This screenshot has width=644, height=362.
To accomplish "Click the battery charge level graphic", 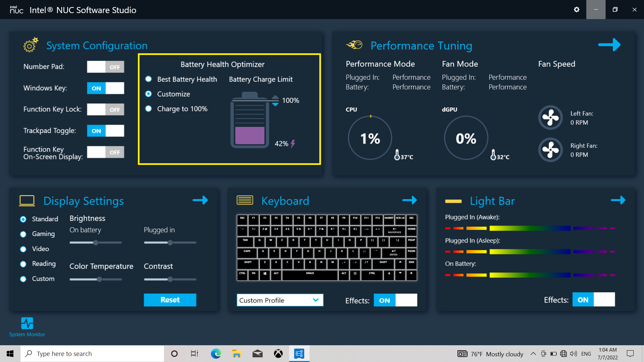I will tap(250, 120).
